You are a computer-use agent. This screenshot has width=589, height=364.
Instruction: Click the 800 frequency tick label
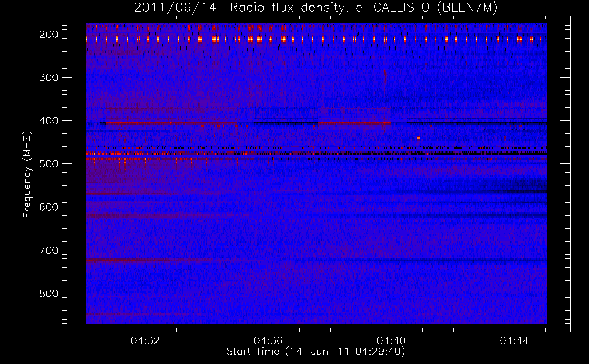49,293
